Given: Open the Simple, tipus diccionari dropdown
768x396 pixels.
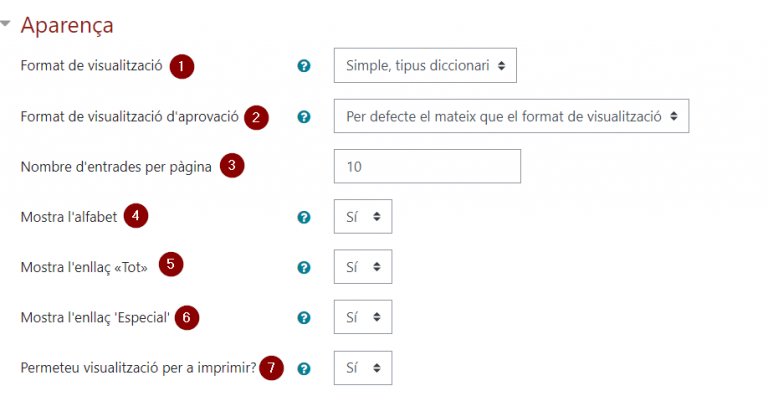Looking at the screenshot, I should [x=425, y=65].
